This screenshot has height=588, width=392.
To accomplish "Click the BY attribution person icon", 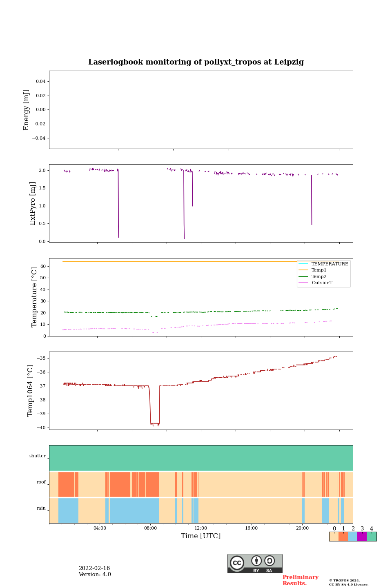I will pyautogui.click(x=256, y=561).
